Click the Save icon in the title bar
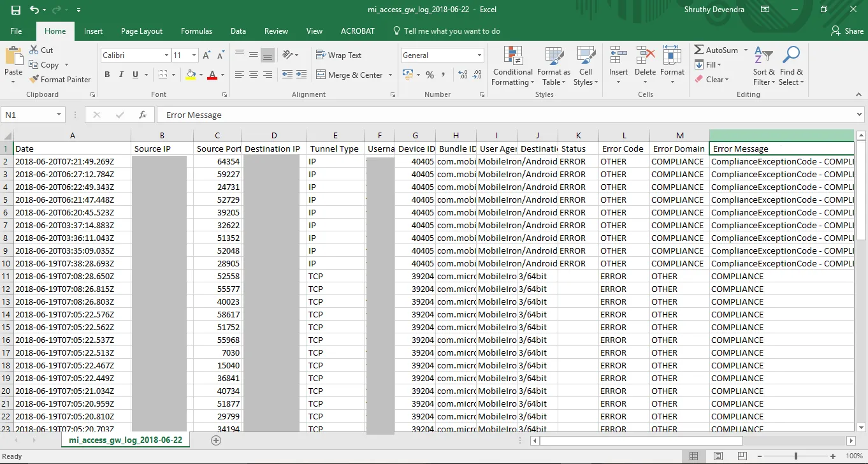Image resolution: width=868 pixels, height=464 pixels. [15, 10]
